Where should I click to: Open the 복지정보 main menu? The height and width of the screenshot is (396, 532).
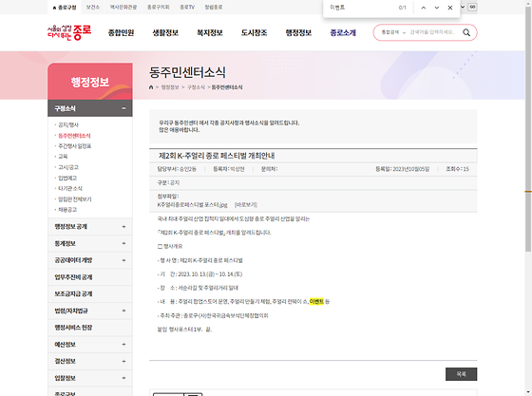[210, 32]
